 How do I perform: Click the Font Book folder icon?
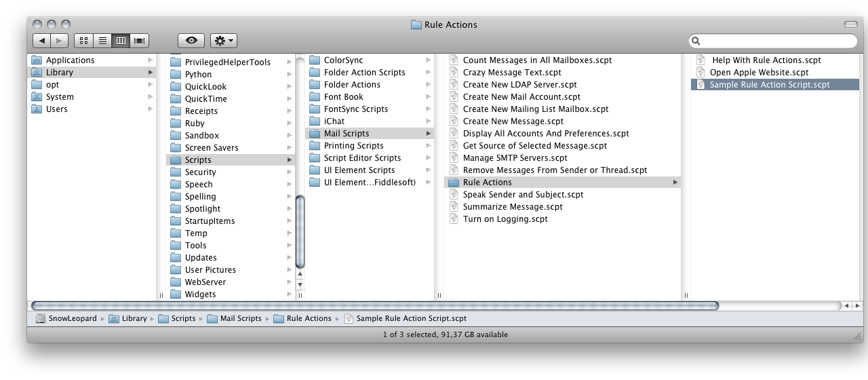pos(315,97)
